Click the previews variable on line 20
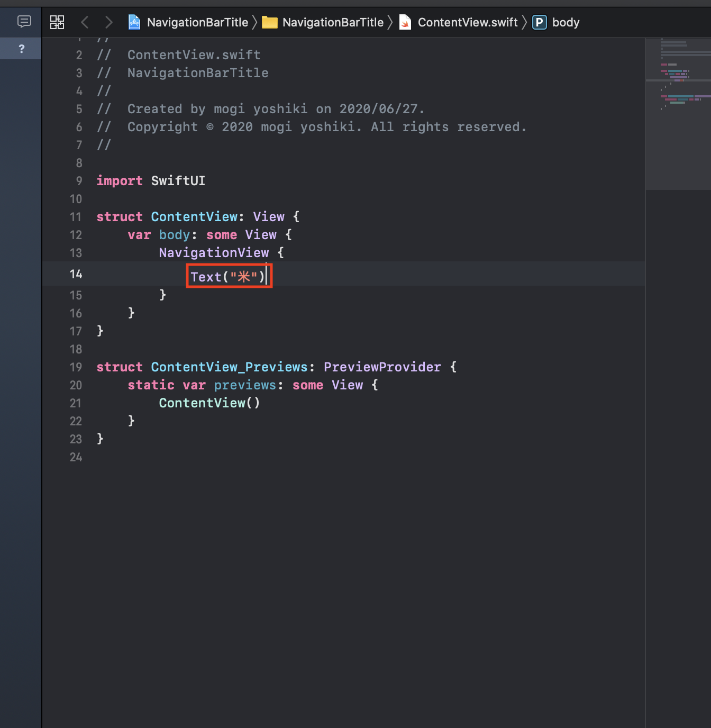Screen dimensions: 711x728 [245, 385]
